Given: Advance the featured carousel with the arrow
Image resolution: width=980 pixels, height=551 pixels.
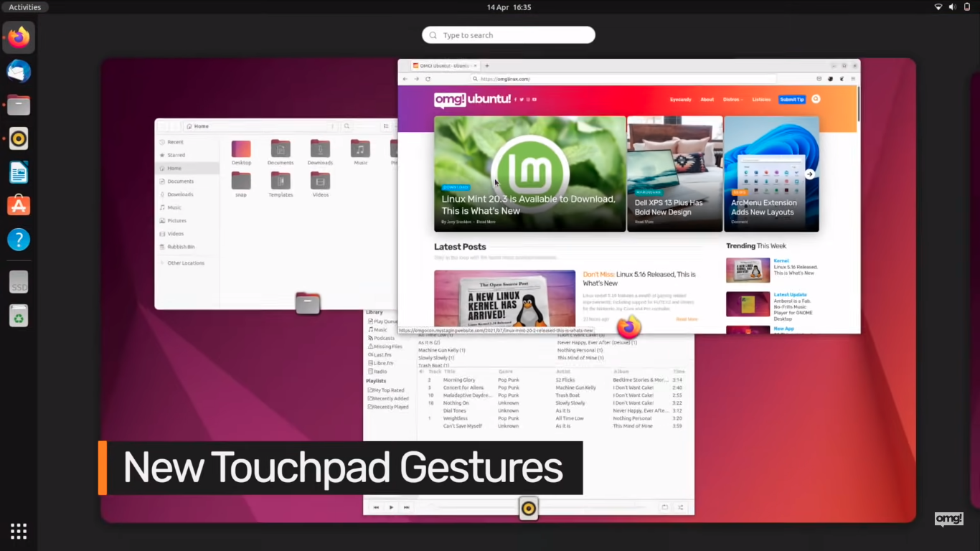Looking at the screenshot, I should pyautogui.click(x=809, y=174).
